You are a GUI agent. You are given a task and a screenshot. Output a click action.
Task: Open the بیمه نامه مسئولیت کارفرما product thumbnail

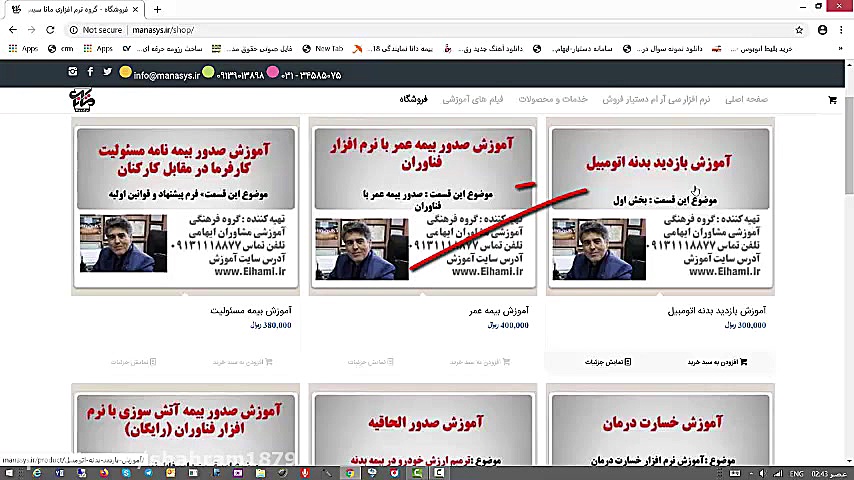click(185, 206)
